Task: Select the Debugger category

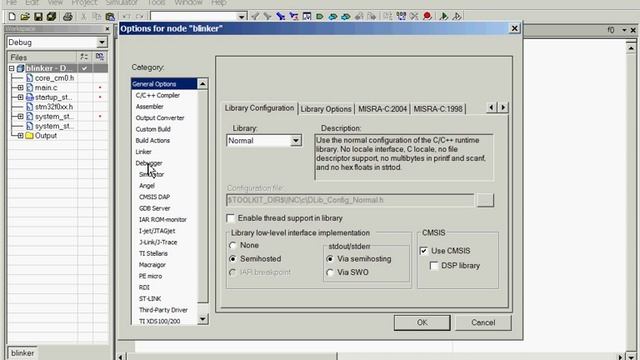Action: pyautogui.click(x=149, y=163)
